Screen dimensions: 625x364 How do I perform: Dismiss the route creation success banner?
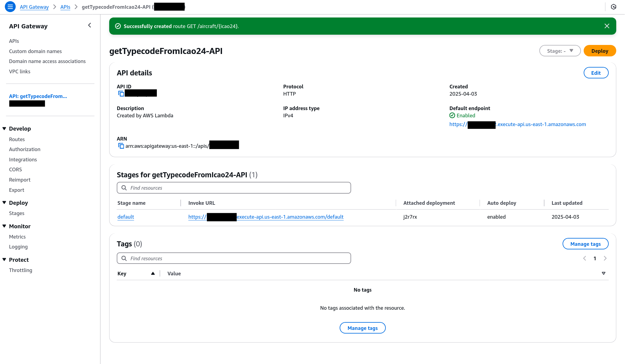tap(607, 26)
